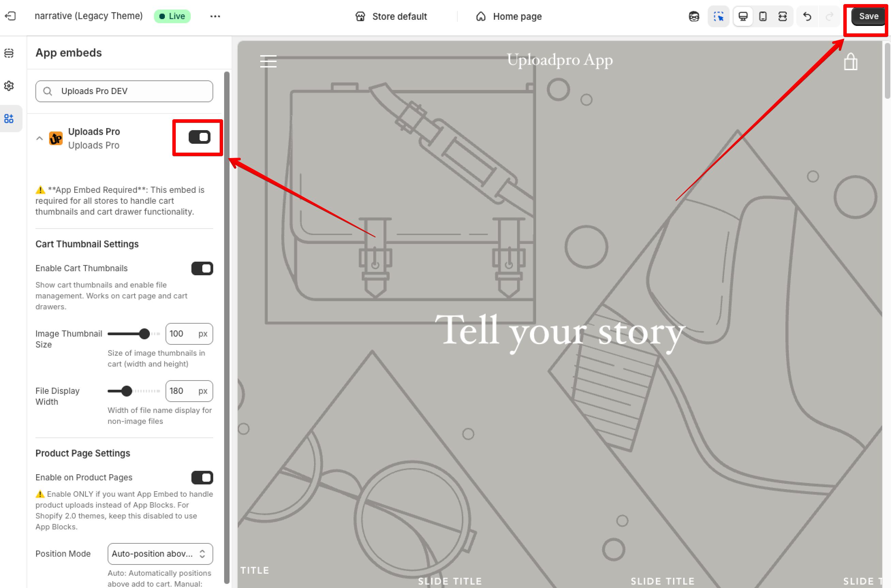Open the Sections sidebar panel
Image resolution: width=891 pixels, height=588 pixels.
pyautogui.click(x=9, y=53)
